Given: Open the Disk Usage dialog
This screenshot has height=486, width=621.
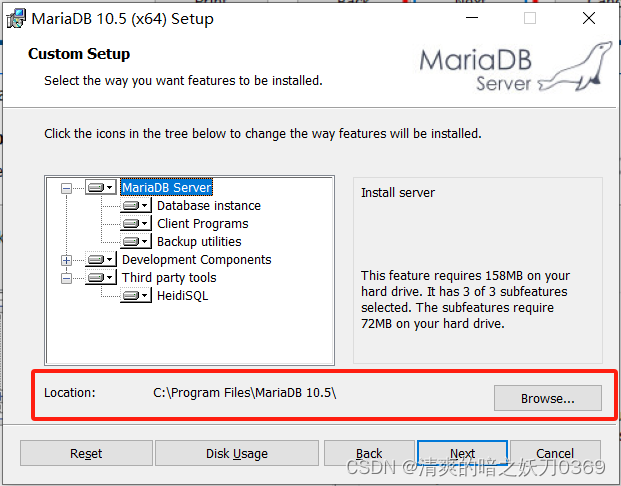Looking at the screenshot, I should click(237, 453).
